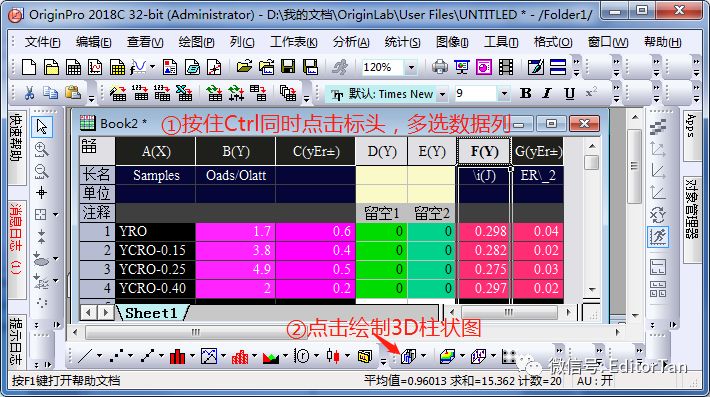Viewport: 710px width, 397px height.
Task: Toggle Superscript formatting
Action: [x=591, y=93]
